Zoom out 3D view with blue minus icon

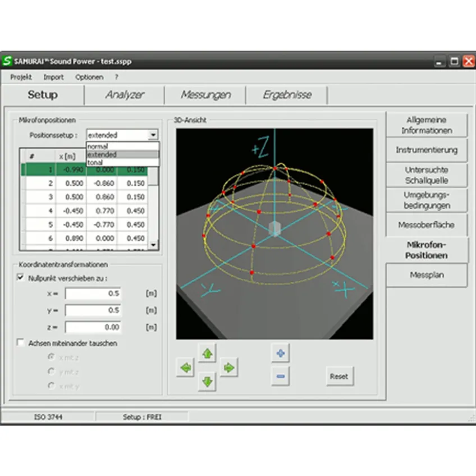(x=281, y=377)
